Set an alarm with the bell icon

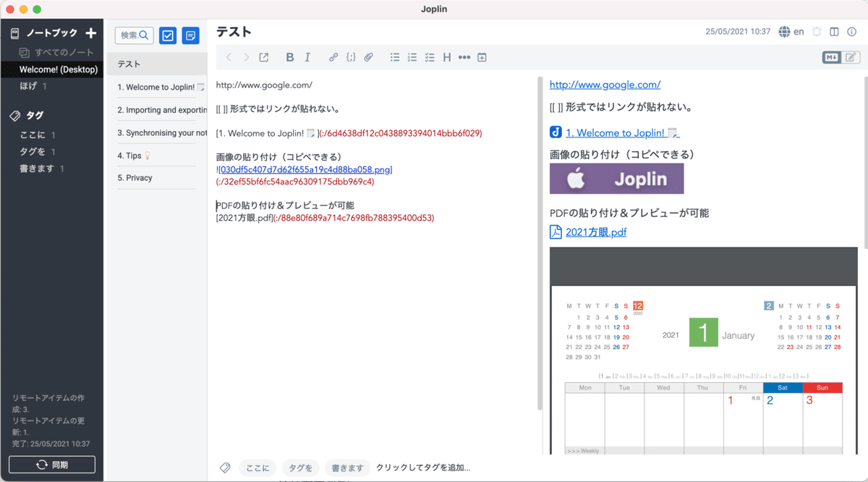point(817,32)
